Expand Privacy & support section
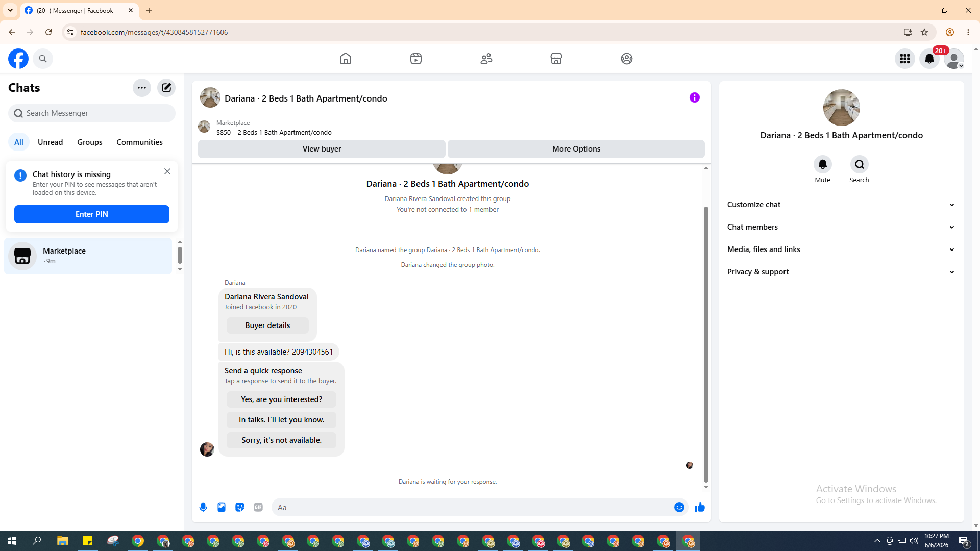This screenshot has height=551, width=980. [x=841, y=272]
